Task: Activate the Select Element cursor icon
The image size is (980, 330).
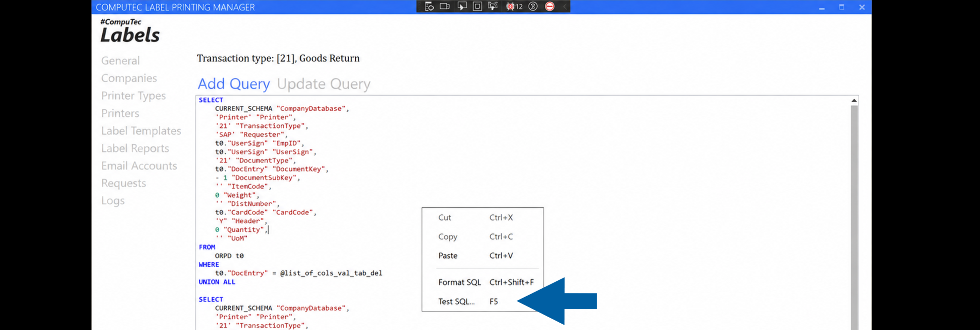Action: pos(462,6)
